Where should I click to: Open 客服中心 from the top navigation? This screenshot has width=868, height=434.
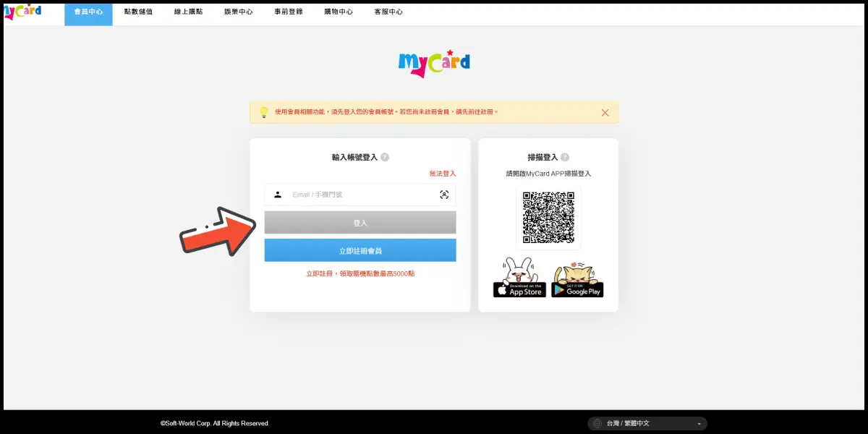tap(388, 12)
